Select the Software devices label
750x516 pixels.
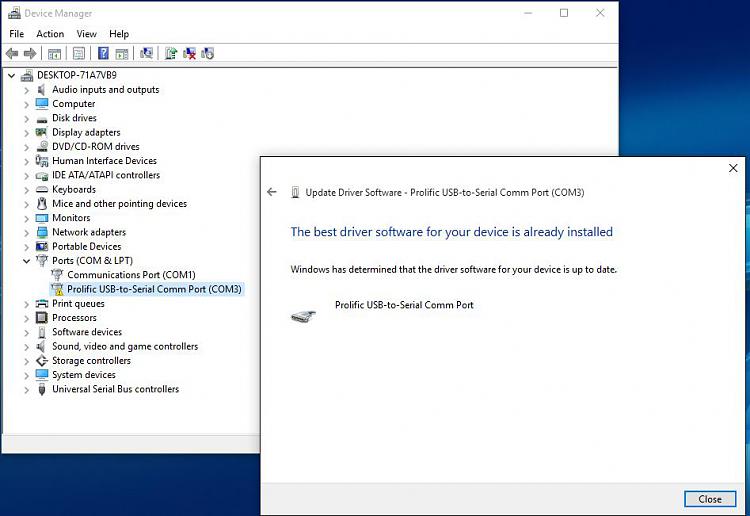(x=87, y=332)
